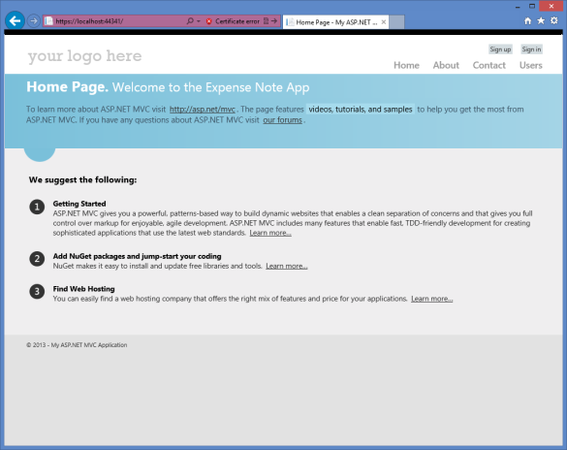Viewport: 567px width, 450px height.
Task: Click the Sign up link
Action: pos(500,49)
